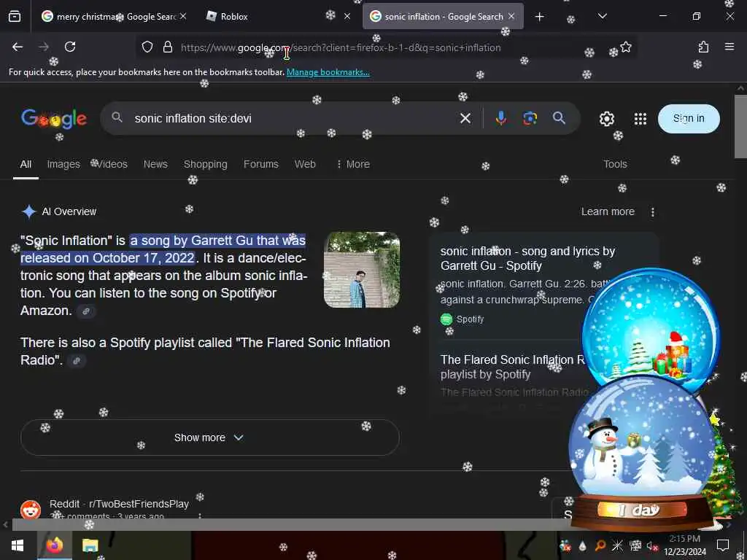Click Learn more in AI Overview
747x560 pixels.
click(x=608, y=211)
